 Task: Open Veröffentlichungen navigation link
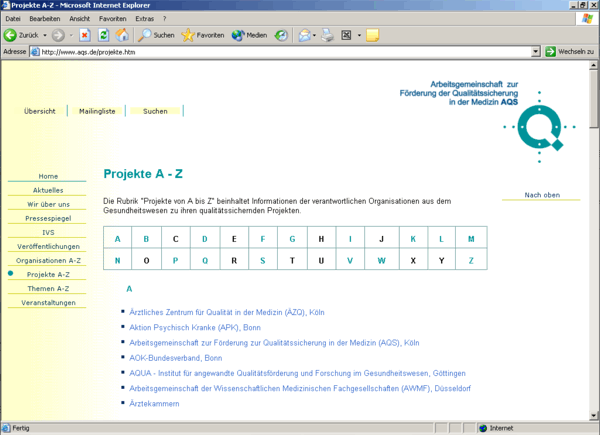coord(48,246)
